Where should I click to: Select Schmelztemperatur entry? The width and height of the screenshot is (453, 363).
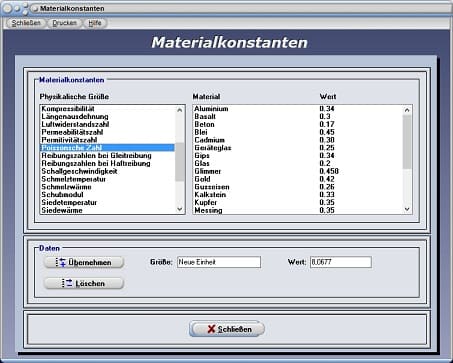(107, 179)
